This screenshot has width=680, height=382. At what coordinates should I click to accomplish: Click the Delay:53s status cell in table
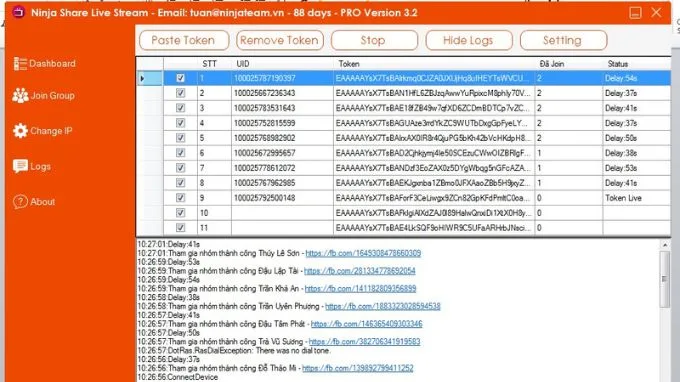coord(637,168)
